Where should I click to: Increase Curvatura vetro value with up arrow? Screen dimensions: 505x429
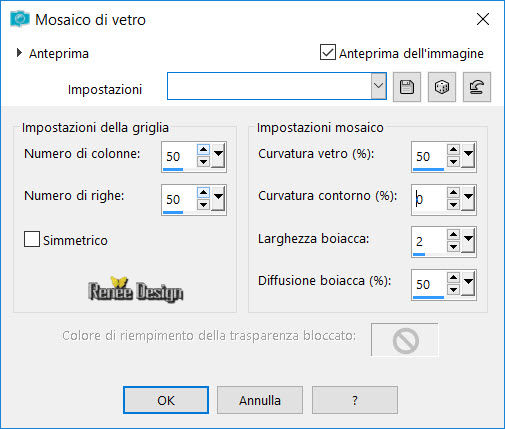453,149
